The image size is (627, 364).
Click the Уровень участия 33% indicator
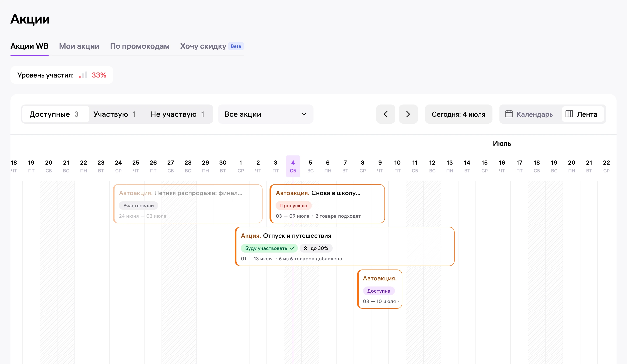[62, 75]
